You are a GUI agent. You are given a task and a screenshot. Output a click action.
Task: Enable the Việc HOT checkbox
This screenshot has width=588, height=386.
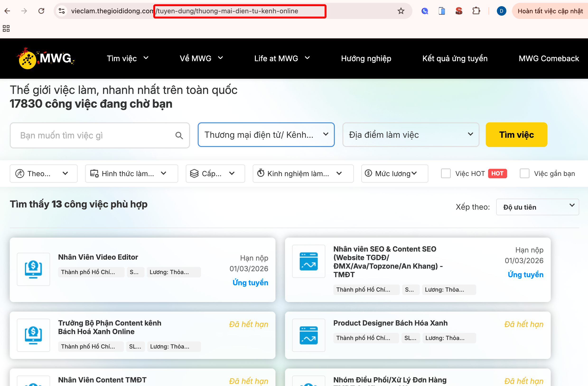446,174
